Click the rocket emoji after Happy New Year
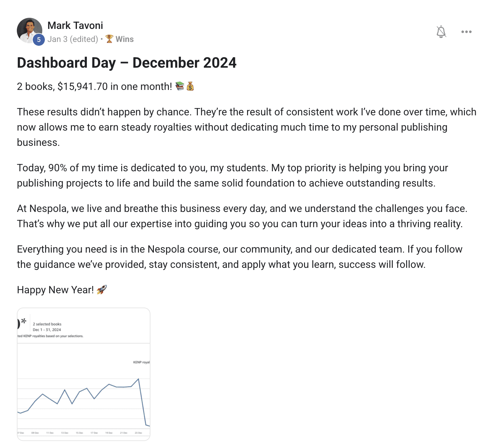498x448 pixels. (x=102, y=289)
